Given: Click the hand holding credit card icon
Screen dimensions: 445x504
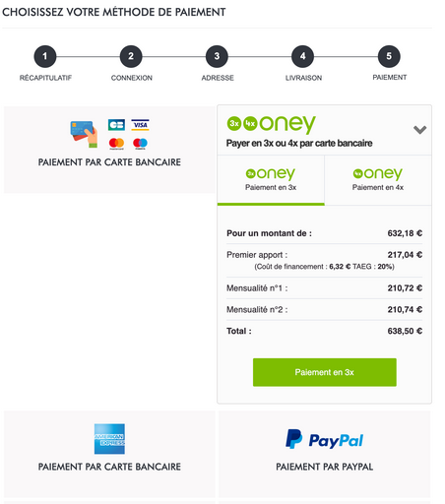Looking at the screenshot, I should [x=85, y=134].
